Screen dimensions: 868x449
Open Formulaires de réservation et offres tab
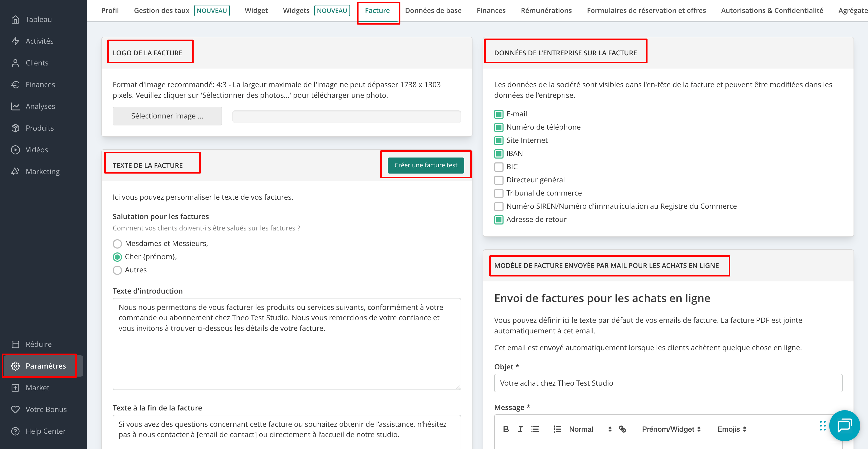click(x=646, y=10)
